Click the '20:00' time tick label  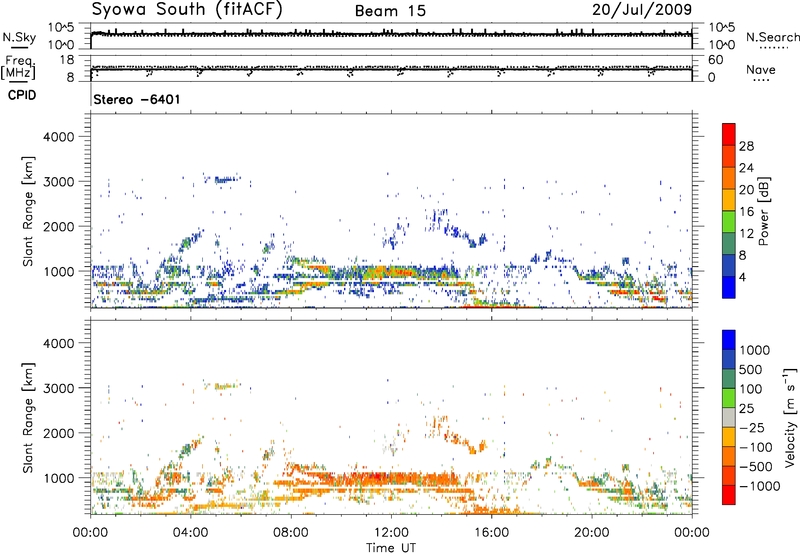pos(591,533)
